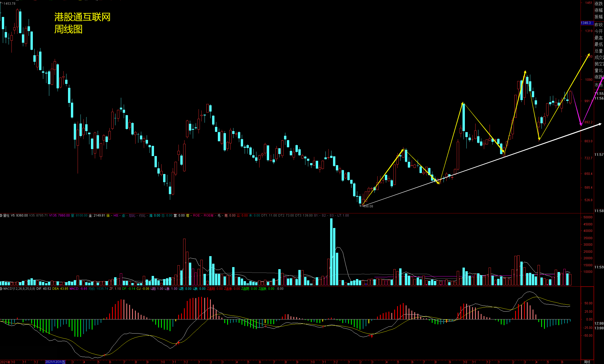The width and height of the screenshot is (604, 364).
Task: Click the 涨幅 row in side panel
Action: click(x=599, y=10)
